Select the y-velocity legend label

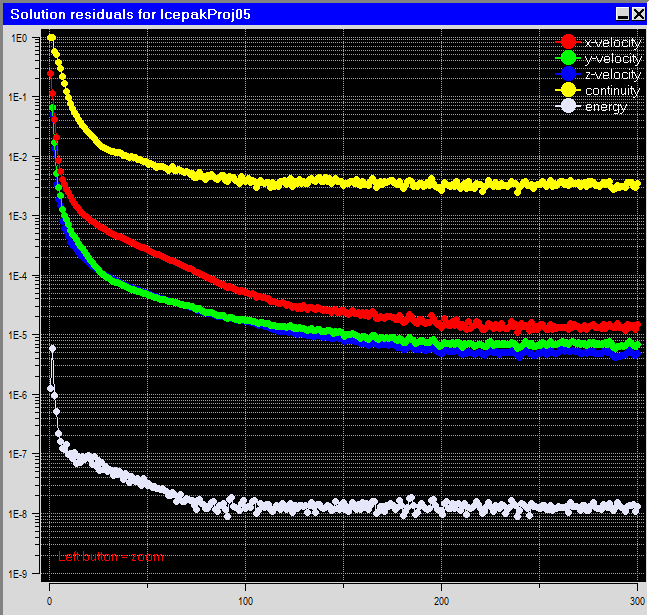pyautogui.click(x=612, y=58)
